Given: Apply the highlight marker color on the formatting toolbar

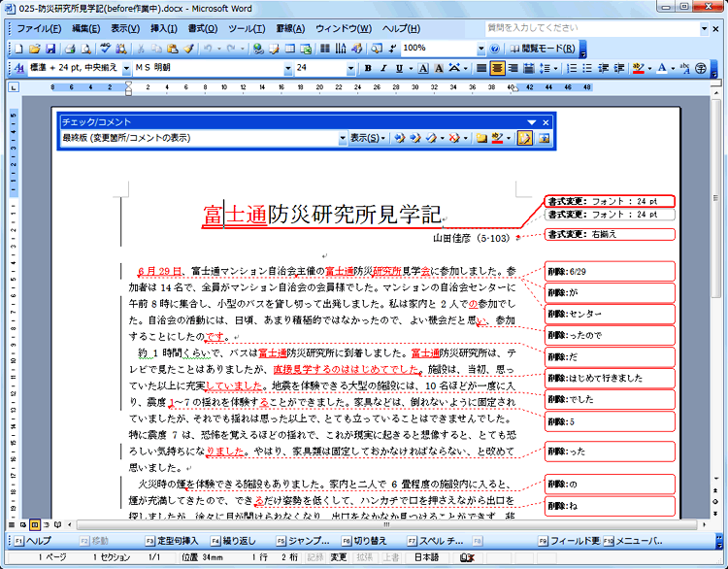Looking at the screenshot, I should (x=639, y=69).
